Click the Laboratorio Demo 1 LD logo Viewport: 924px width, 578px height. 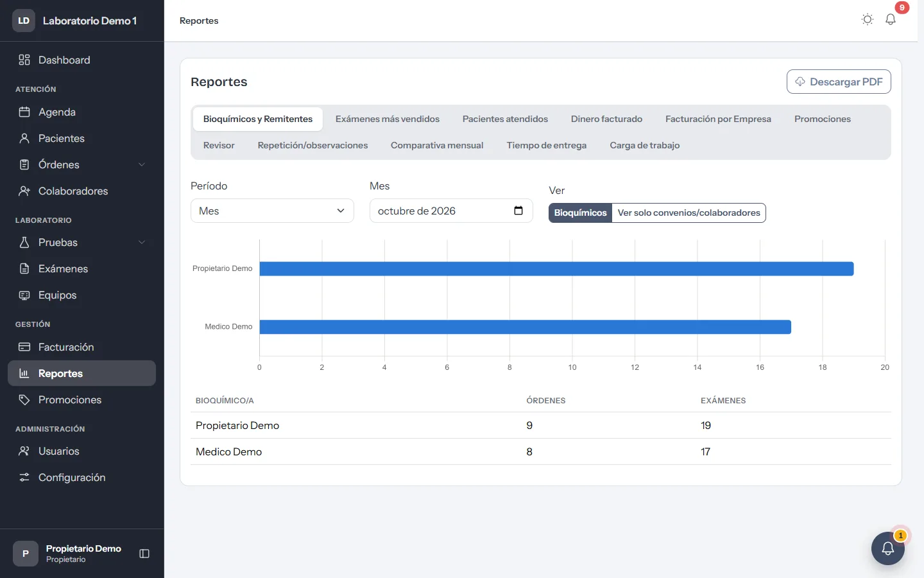(x=24, y=21)
